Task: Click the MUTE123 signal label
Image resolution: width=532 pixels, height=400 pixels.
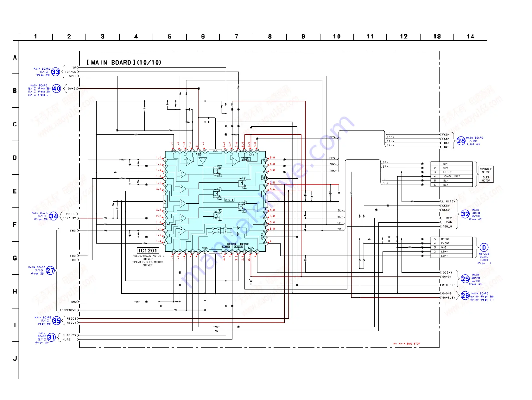Action: pos(69,335)
